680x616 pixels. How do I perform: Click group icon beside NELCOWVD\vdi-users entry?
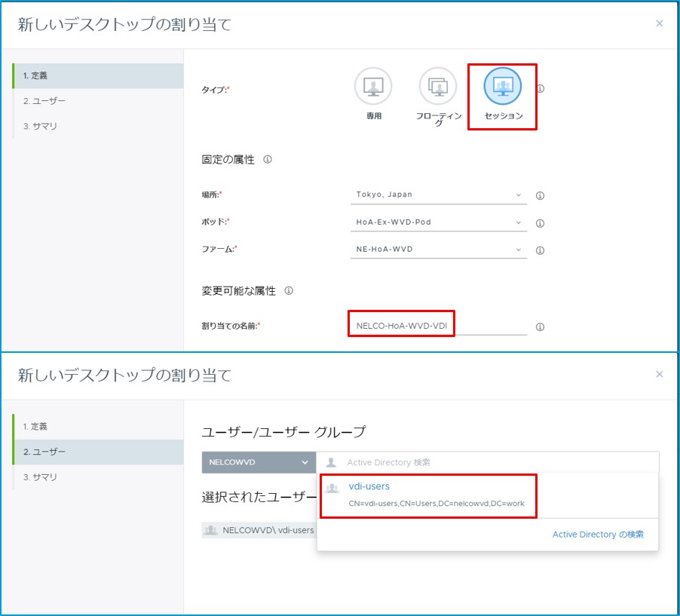(211, 530)
